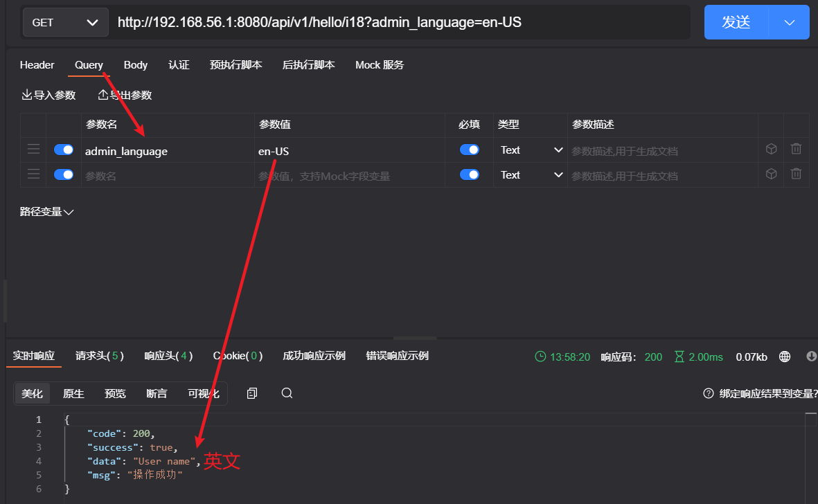
Task: Toggle required switch for admin_language
Action: click(470, 150)
